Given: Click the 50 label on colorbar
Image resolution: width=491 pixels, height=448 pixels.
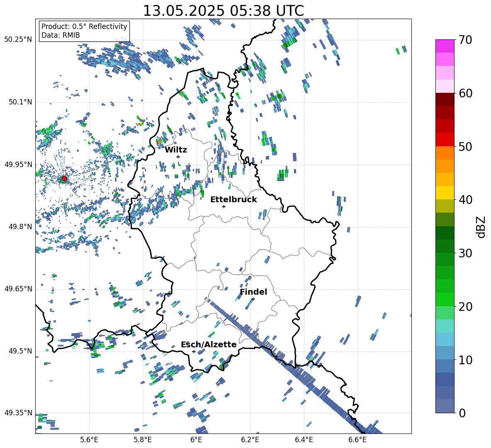Looking at the screenshot, I should point(465,146).
